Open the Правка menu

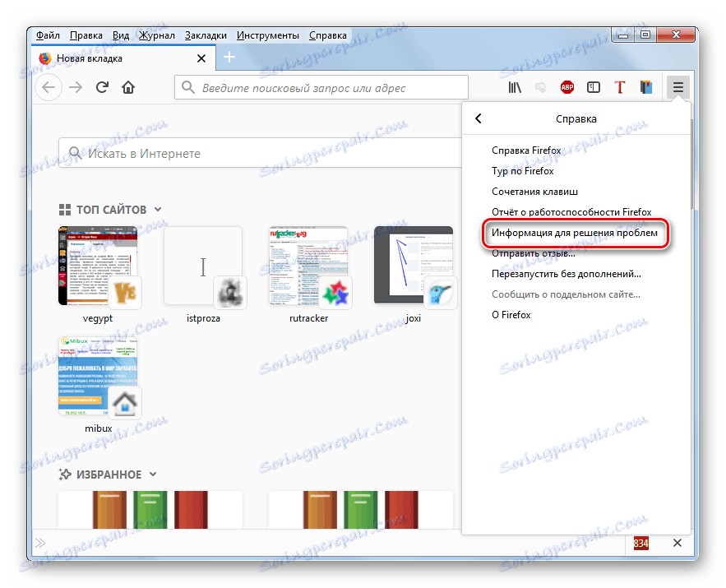(86, 35)
